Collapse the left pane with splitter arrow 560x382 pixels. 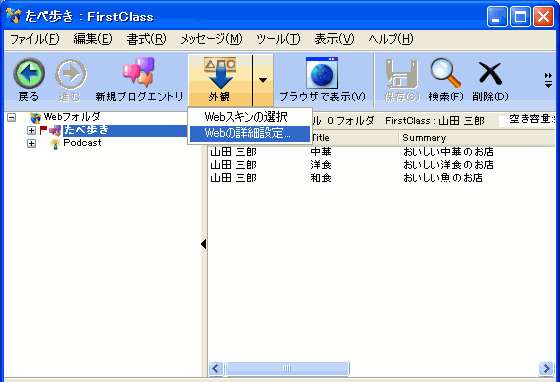pos(204,244)
